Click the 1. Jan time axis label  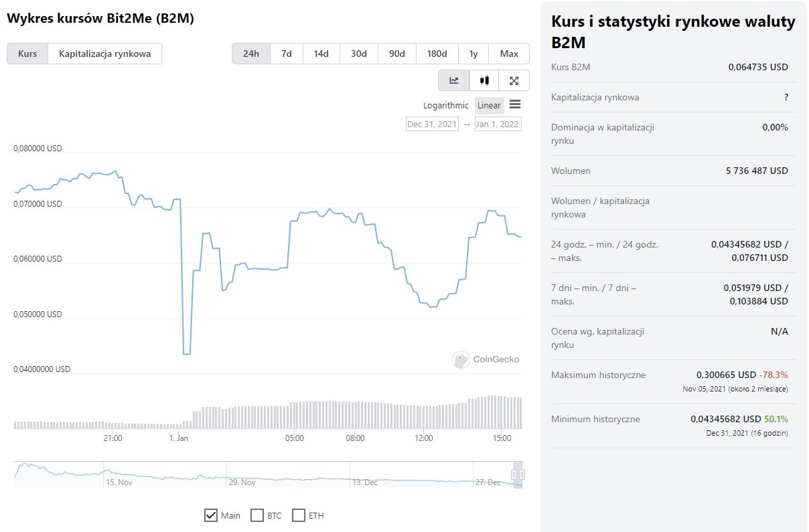(x=179, y=438)
